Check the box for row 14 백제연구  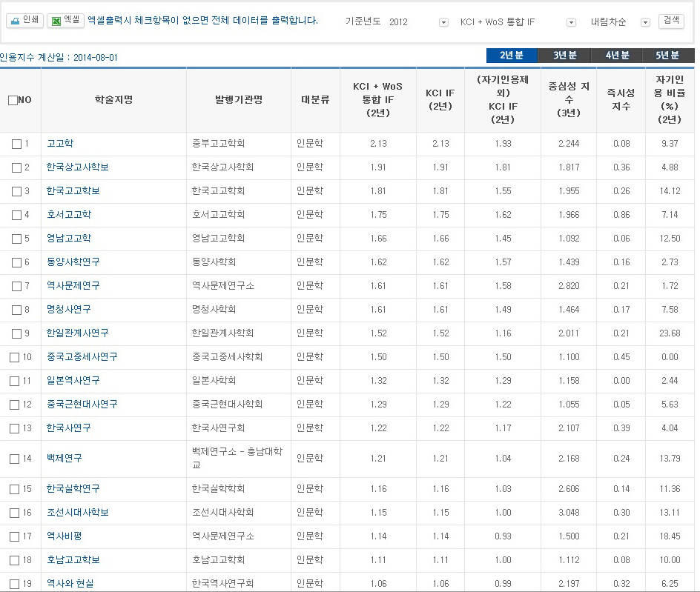click(x=15, y=459)
